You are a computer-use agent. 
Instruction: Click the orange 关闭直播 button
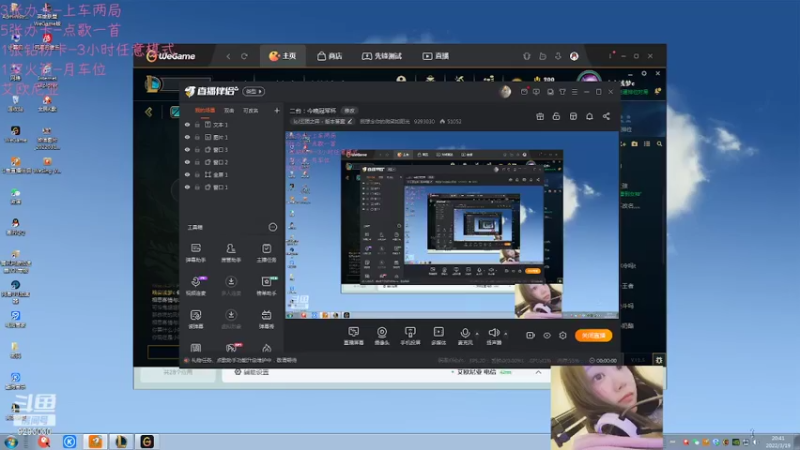593,335
